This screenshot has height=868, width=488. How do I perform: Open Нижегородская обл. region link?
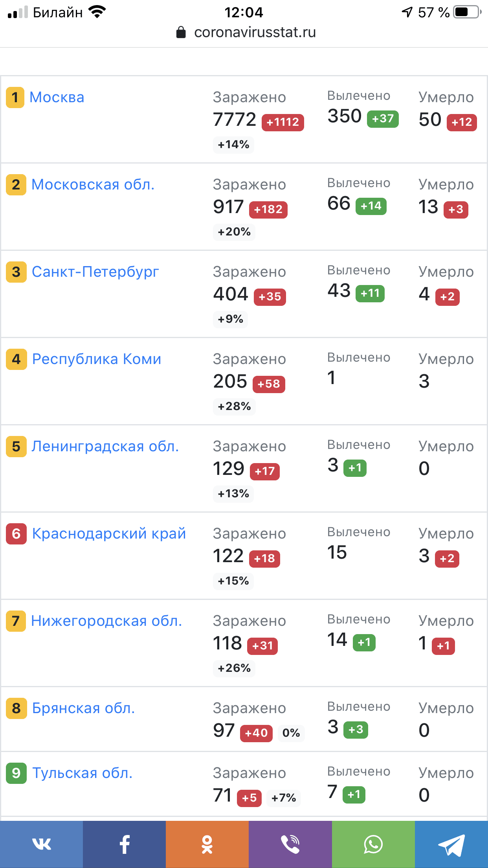pos(106,621)
